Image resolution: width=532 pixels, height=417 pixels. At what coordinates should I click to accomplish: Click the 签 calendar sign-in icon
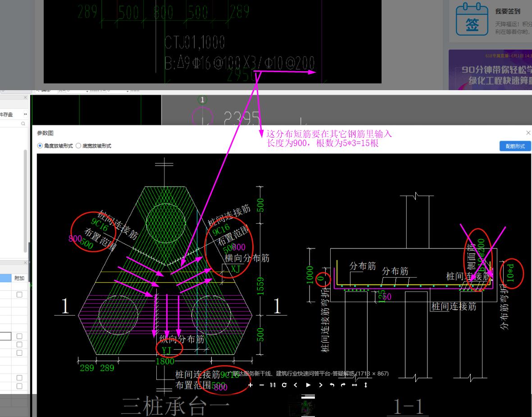(472, 20)
